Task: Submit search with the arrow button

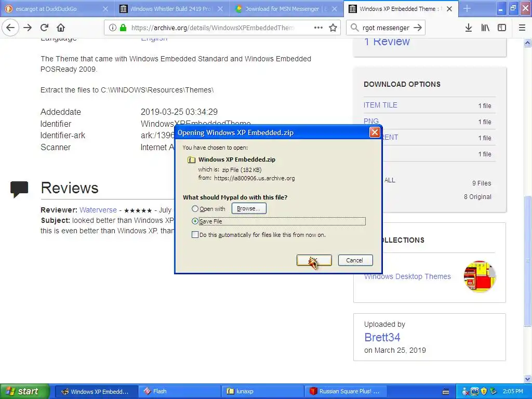Action: click(418, 28)
